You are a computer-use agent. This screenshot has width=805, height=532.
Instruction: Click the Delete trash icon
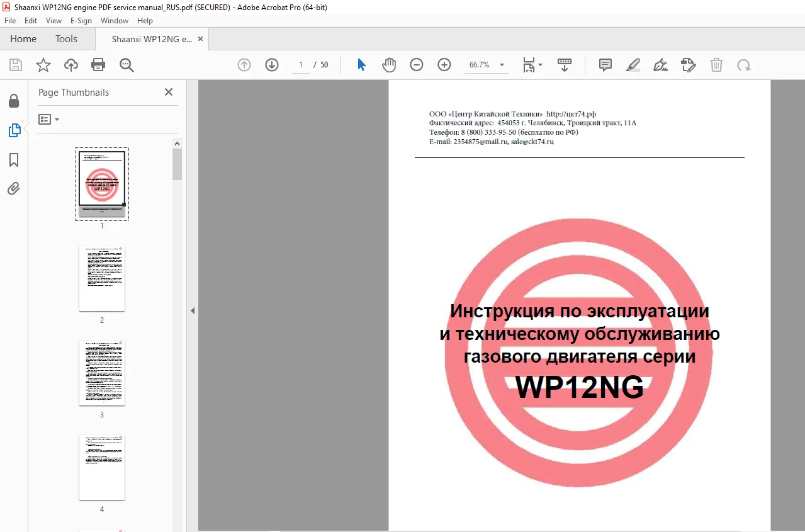coord(716,65)
